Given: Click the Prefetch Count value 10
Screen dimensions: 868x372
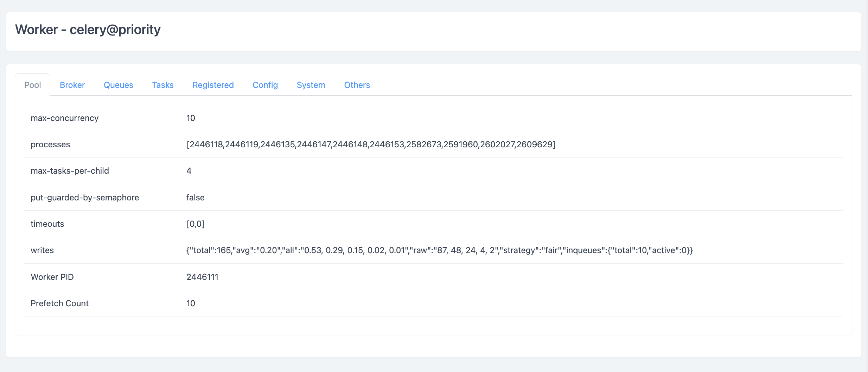Looking at the screenshot, I should pyautogui.click(x=191, y=303).
